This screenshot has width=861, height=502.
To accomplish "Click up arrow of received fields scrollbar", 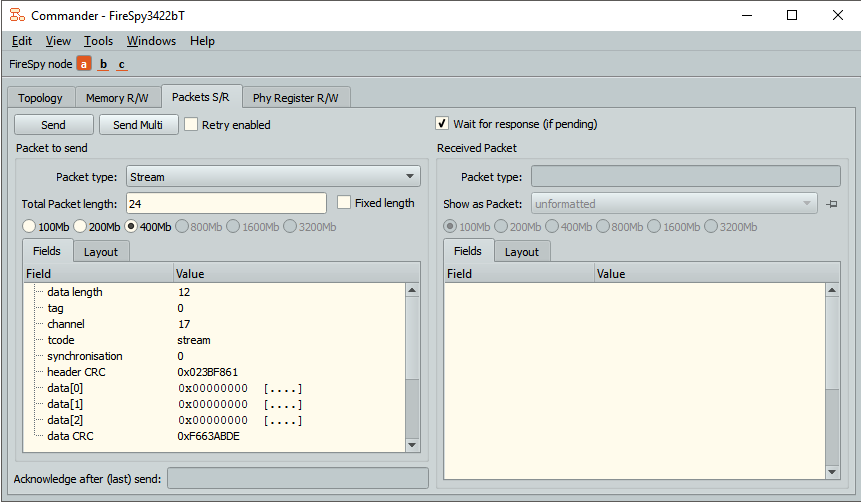I will 832,290.
